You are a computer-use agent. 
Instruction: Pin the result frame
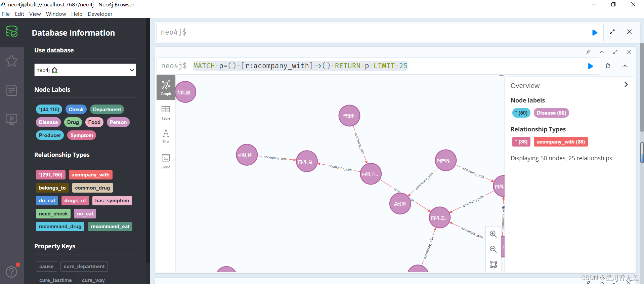pos(588,52)
